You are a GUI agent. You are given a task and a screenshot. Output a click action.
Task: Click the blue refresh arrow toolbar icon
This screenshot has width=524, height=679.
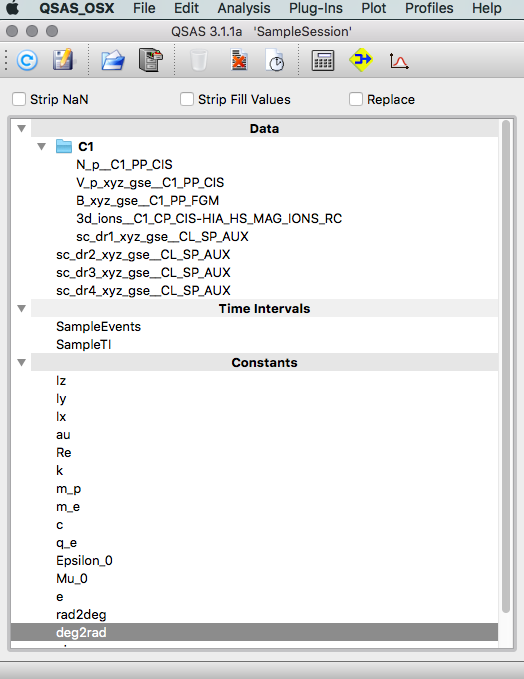(27, 60)
